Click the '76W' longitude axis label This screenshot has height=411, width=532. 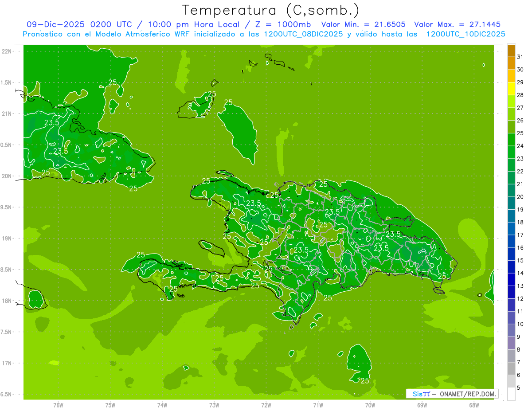tap(58, 405)
